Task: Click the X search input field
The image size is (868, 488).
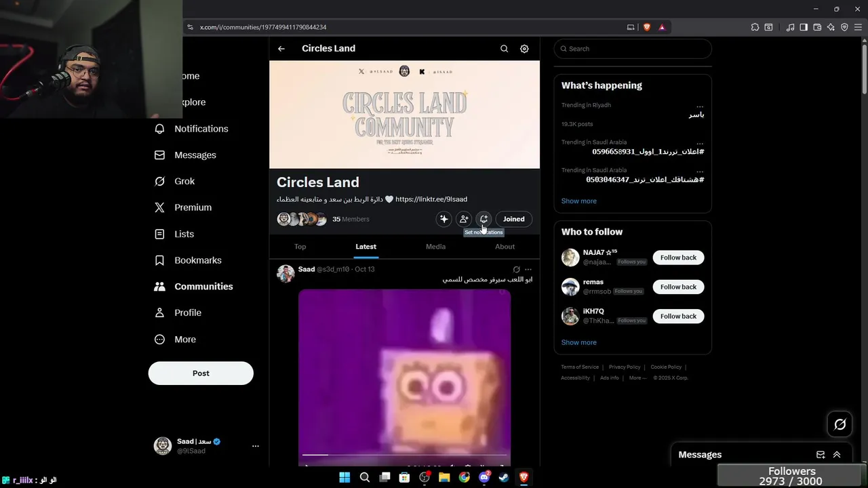Action: (633, 49)
